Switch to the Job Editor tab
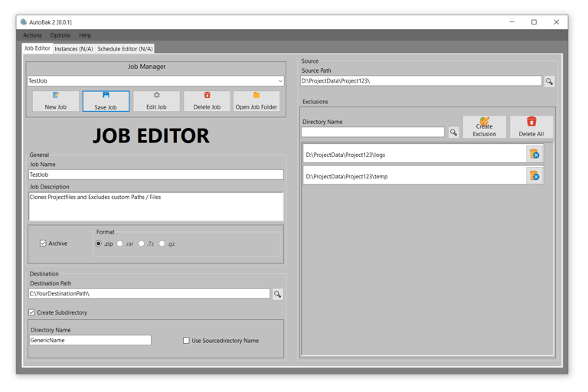 click(37, 48)
